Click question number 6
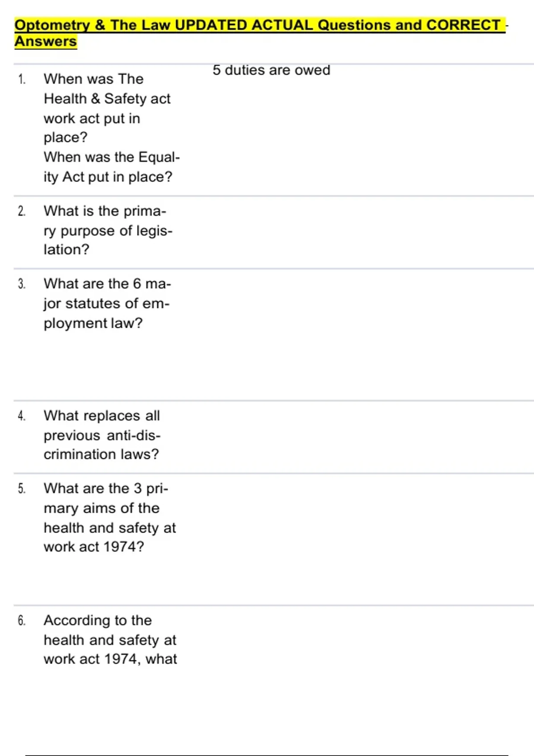 tap(22, 621)
